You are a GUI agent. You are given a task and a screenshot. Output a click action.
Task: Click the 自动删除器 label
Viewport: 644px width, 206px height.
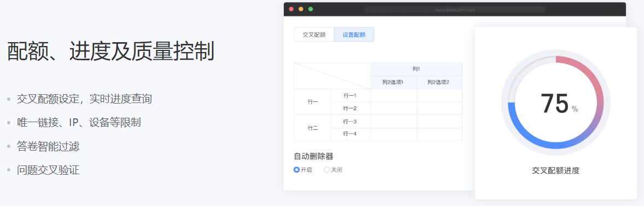(x=313, y=157)
